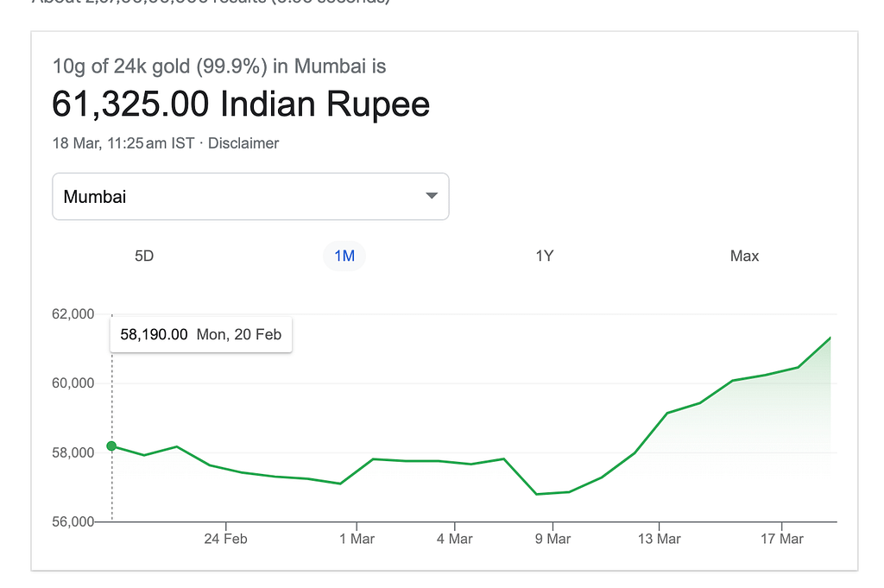Click the Mumbai label inside the city combo box
This screenshot has width=884, height=588.
click(95, 197)
